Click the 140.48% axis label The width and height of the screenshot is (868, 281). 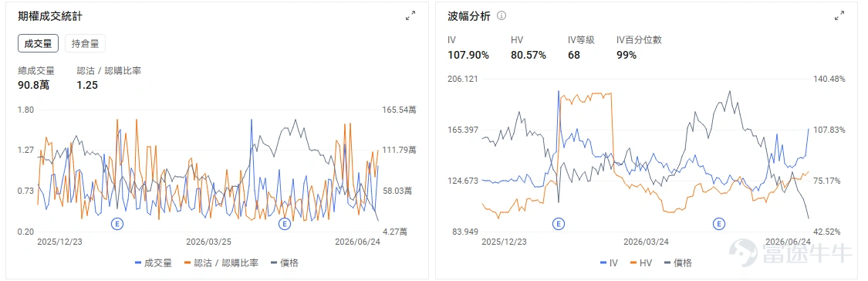(x=829, y=79)
